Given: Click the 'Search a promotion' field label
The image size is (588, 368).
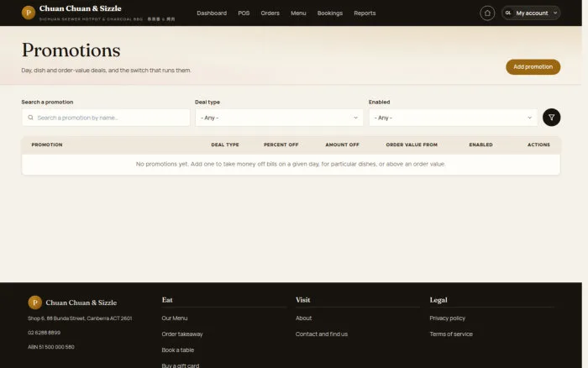Looking at the screenshot, I should coord(47,102).
